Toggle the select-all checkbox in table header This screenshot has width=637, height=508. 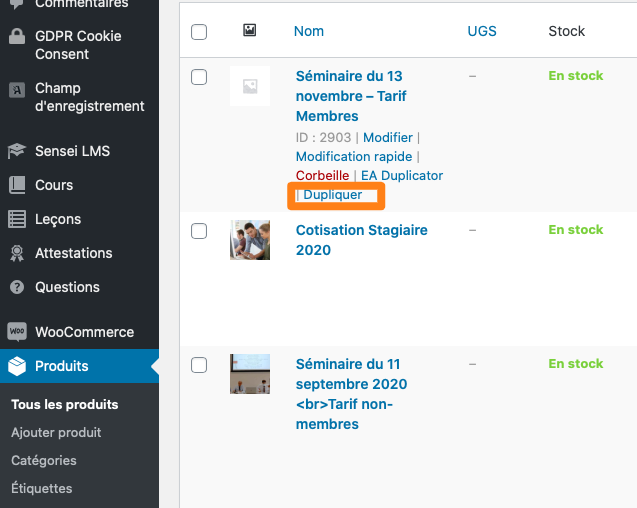(x=199, y=32)
